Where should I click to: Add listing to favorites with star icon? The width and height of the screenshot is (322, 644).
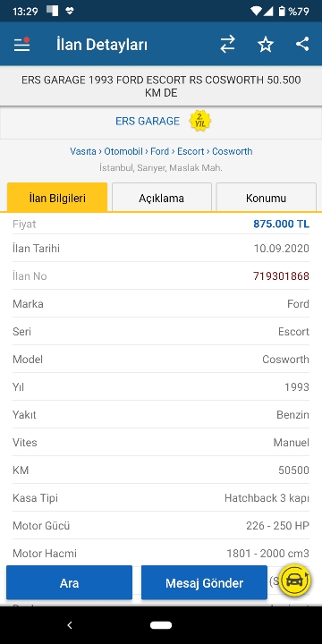[266, 44]
